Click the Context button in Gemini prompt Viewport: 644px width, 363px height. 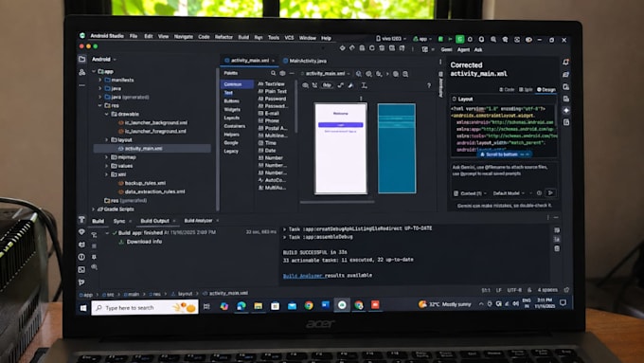(x=471, y=193)
